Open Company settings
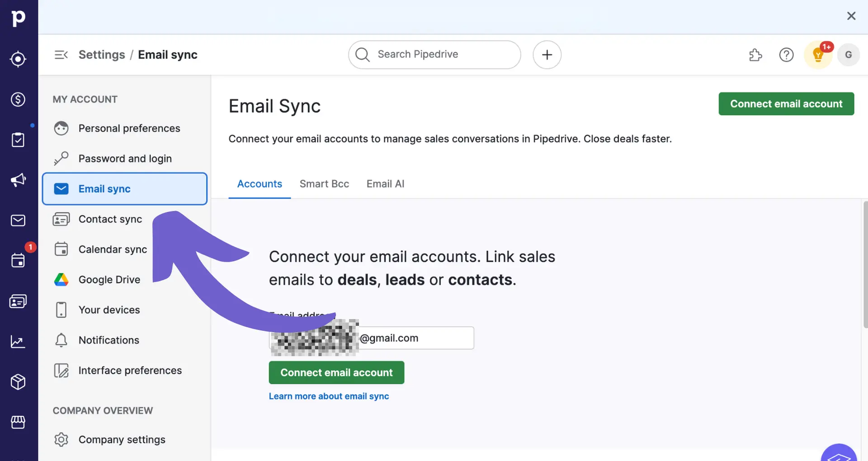Image resolution: width=868 pixels, height=461 pixels. pos(125,440)
